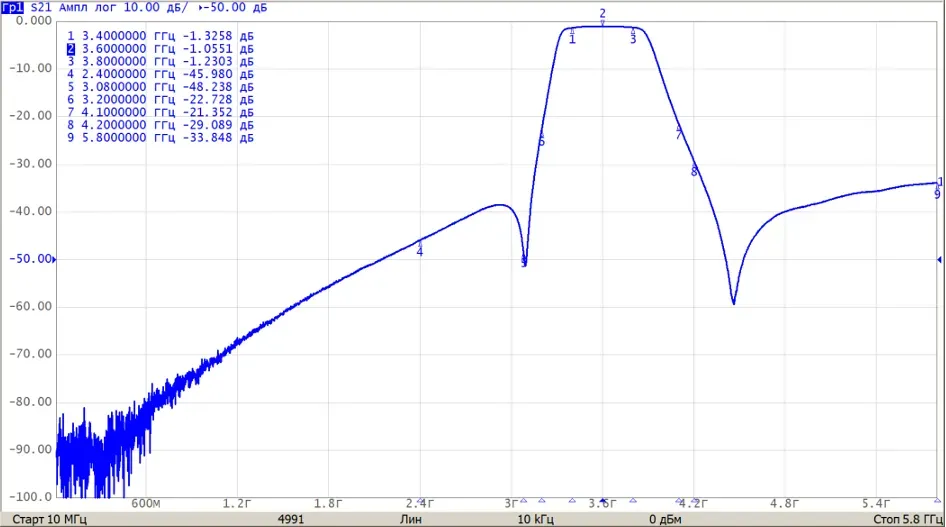Click the 1.8Г frequency axis label

click(x=328, y=503)
